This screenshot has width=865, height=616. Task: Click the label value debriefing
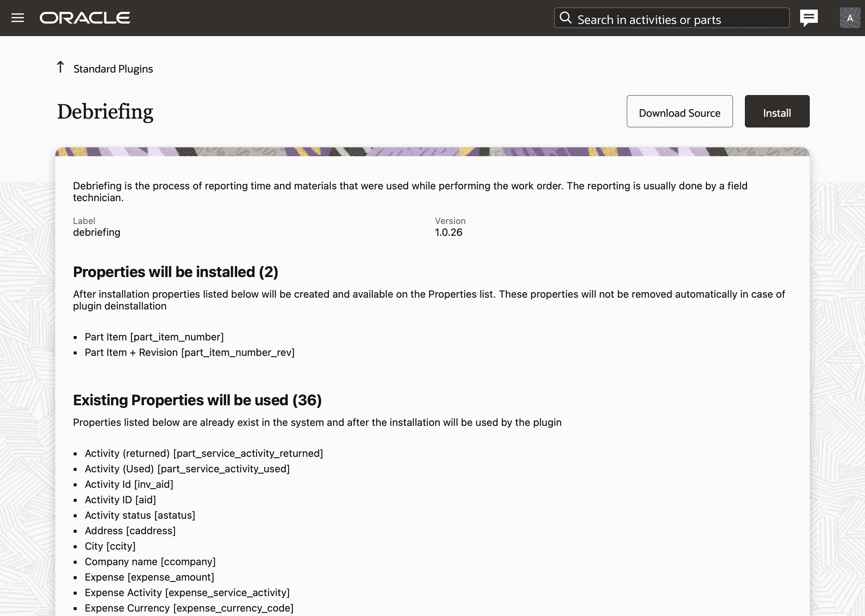click(x=96, y=232)
